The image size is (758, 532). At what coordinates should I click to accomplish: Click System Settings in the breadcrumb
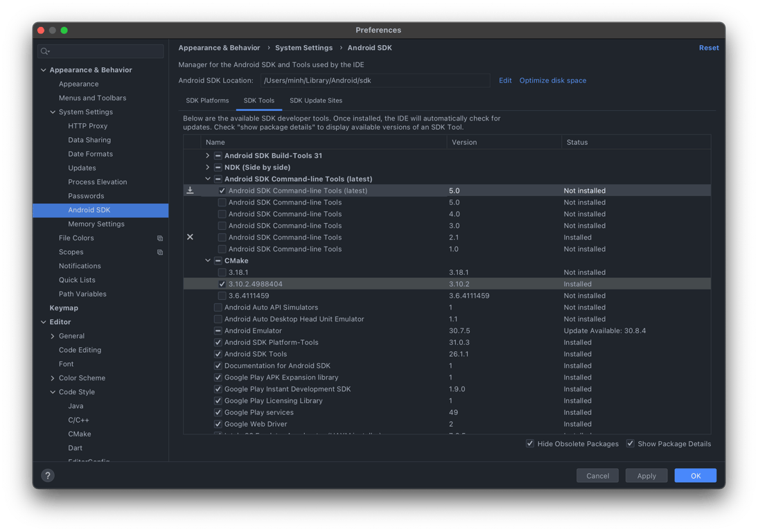(x=303, y=48)
